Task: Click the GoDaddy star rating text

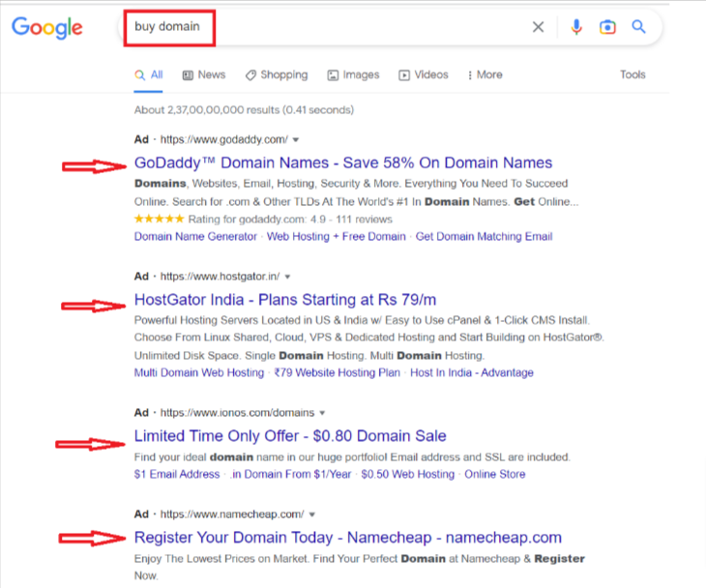Action: click(290, 220)
